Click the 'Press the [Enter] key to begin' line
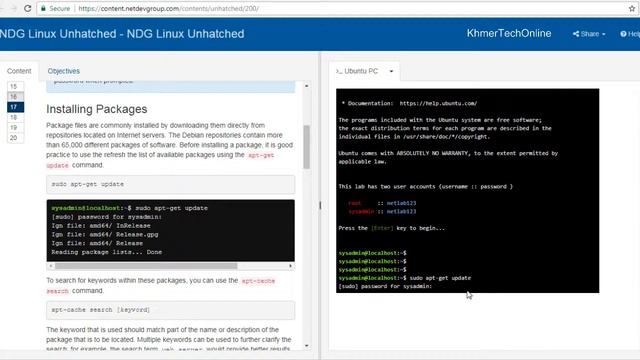Screen dimensions: 640x360 point(391,228)
